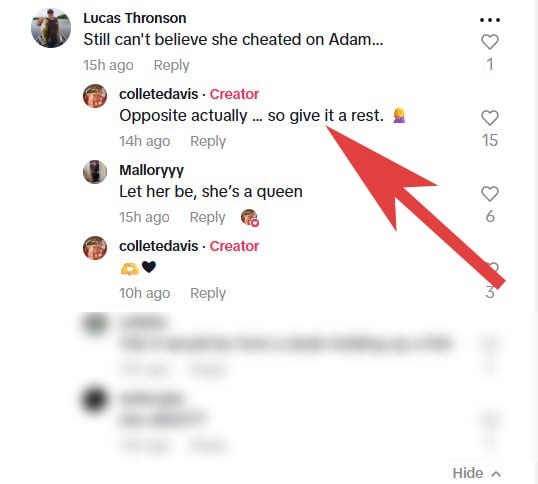Screen dimensions: 538x484
Task: Collapse replies with the Hide chevron
Action: point(477,473)
